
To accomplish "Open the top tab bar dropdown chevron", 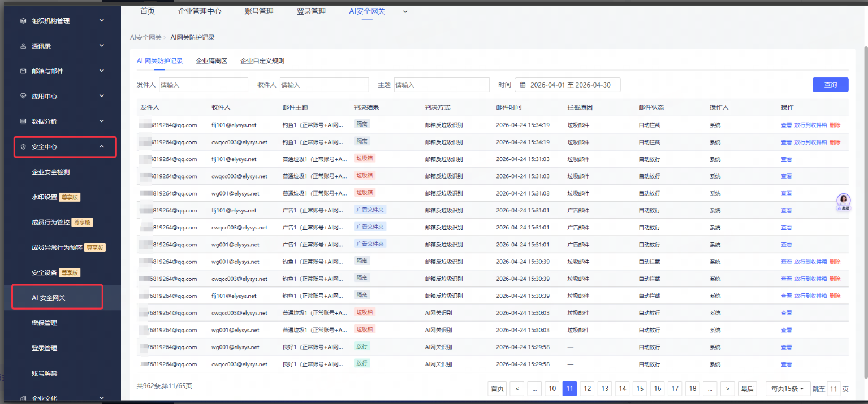I will coord(405,11).
